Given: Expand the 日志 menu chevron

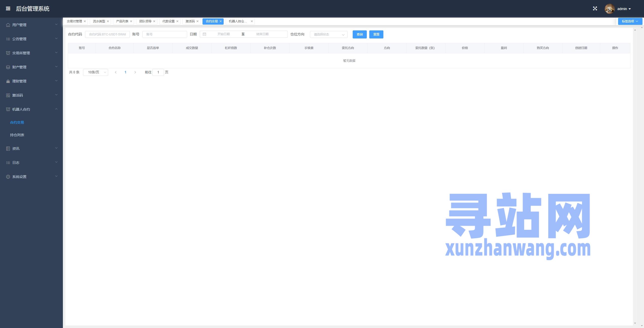Looking at the screenshot, I should coord(56,162).
